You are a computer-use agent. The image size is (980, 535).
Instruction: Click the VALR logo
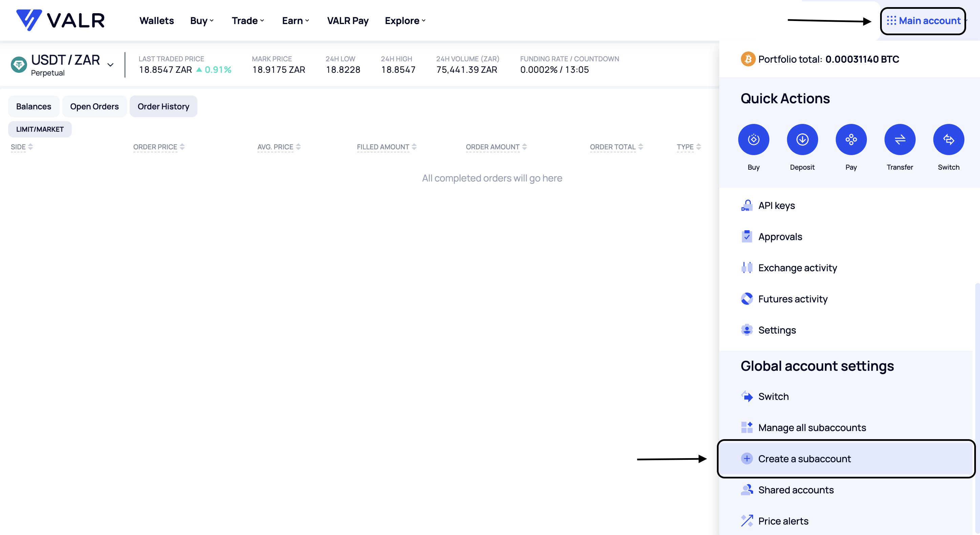[60, 20]
